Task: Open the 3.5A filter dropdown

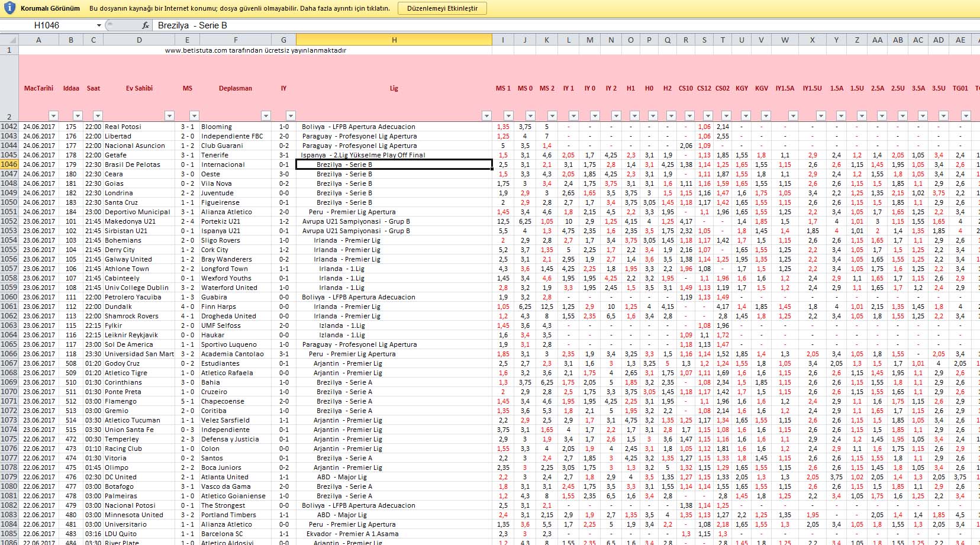Action: pyautogui.click(x=923, y=116)
